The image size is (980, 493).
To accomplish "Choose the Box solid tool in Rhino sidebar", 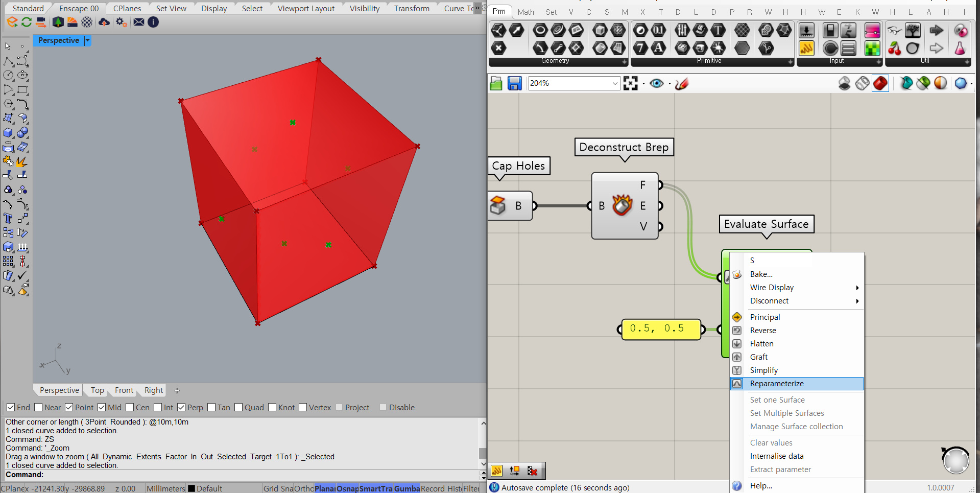I will coord(8,133).
